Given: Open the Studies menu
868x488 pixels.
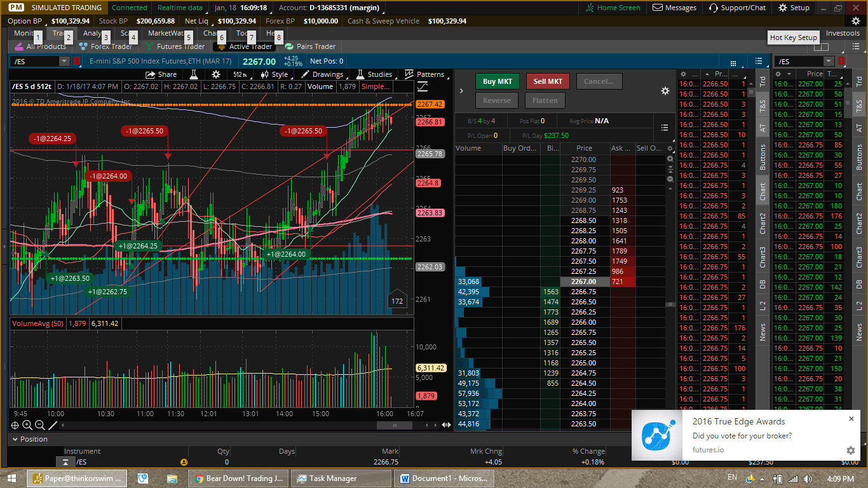Looking at the screenshot, I should click(374, 74).
